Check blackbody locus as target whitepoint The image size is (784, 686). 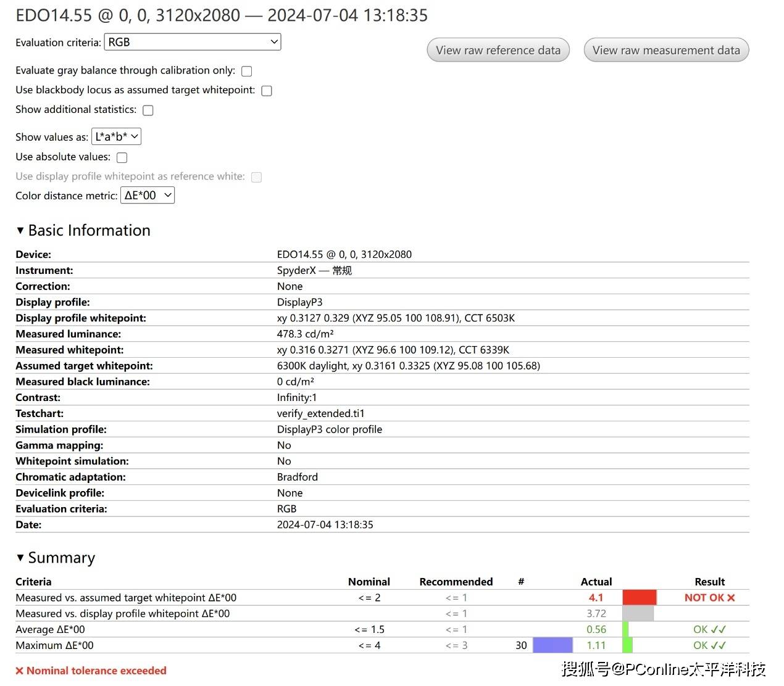pyautogui.click(x=267, y=91)
